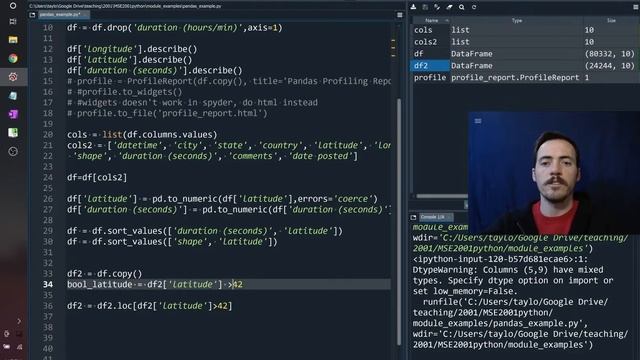Select the profile variable name

[430, 77]
